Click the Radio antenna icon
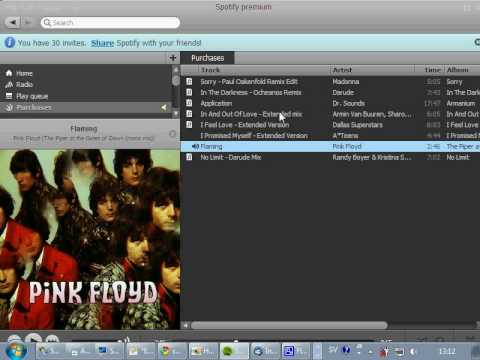Viewport: 480px width, 360px height. click(x=9, y=84)
